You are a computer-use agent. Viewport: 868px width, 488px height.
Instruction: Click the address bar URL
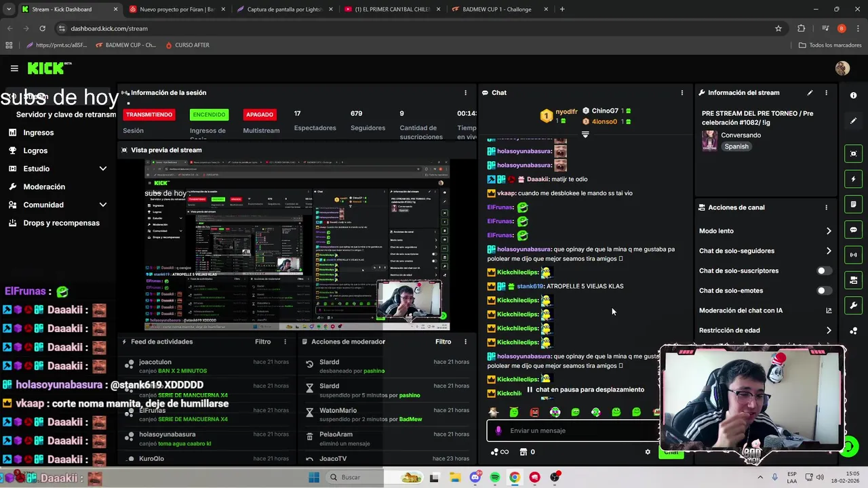(109, 28)
